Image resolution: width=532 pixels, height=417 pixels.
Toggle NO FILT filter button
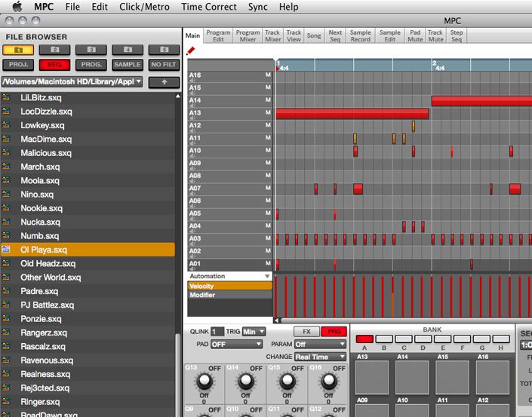point(164,65)
